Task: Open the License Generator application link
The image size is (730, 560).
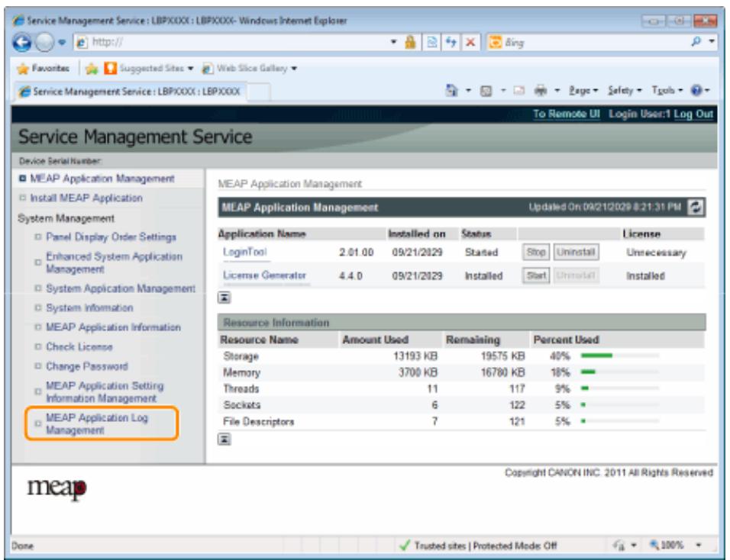Action: (x=264, y=275)
